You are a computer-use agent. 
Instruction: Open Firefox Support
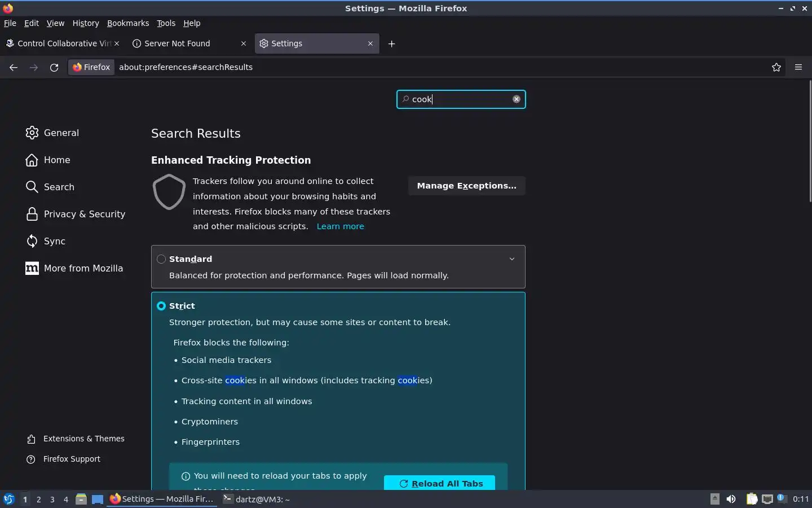click(x=64, y=459)
